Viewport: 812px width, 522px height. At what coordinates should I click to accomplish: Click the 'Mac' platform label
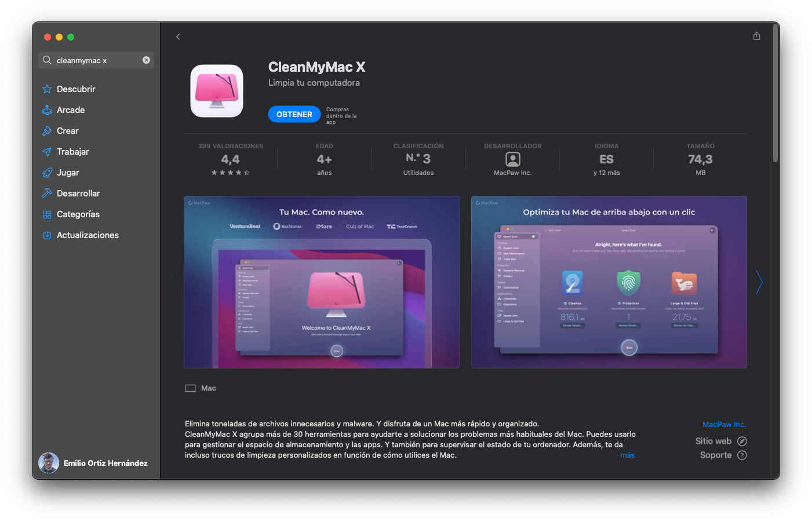pyautogui.click(x=209, y=388)
